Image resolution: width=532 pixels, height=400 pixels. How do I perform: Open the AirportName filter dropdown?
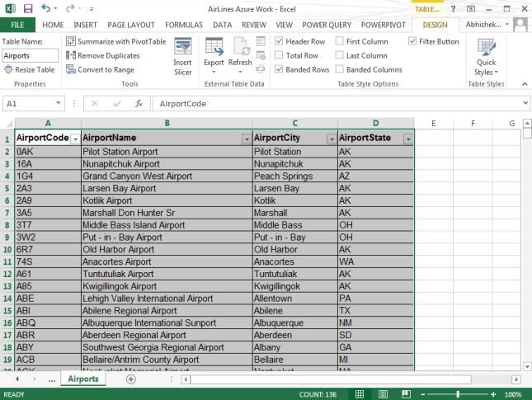click(x=247, y=139)
